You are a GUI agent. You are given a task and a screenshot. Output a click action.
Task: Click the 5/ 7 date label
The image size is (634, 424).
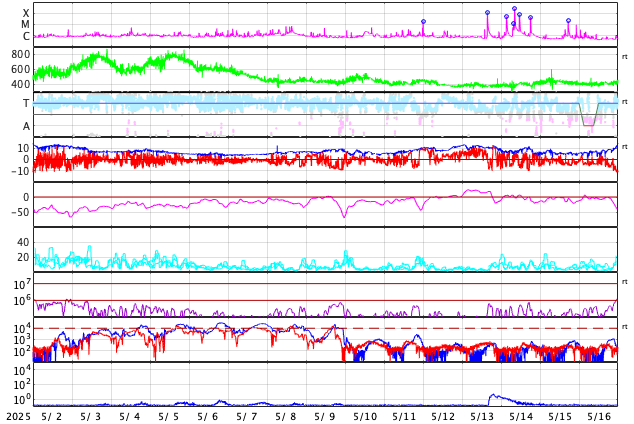pos(247,416)
